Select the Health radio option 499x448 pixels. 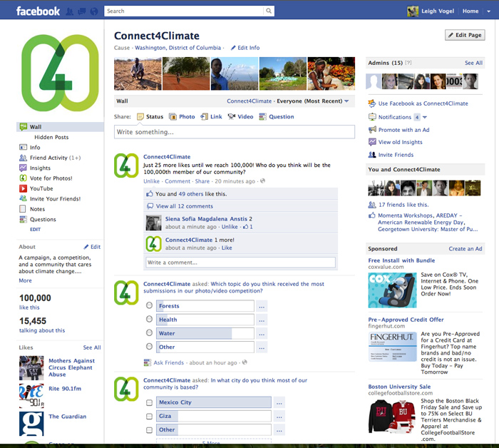pos(149,319)
